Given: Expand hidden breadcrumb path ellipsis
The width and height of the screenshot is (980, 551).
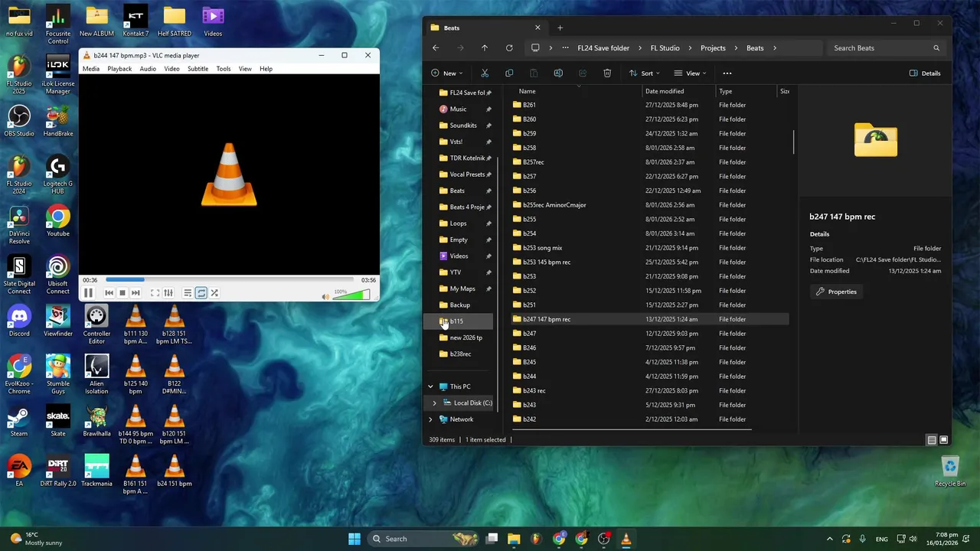Looking at the screenshot, I should [x=565, y=48].
